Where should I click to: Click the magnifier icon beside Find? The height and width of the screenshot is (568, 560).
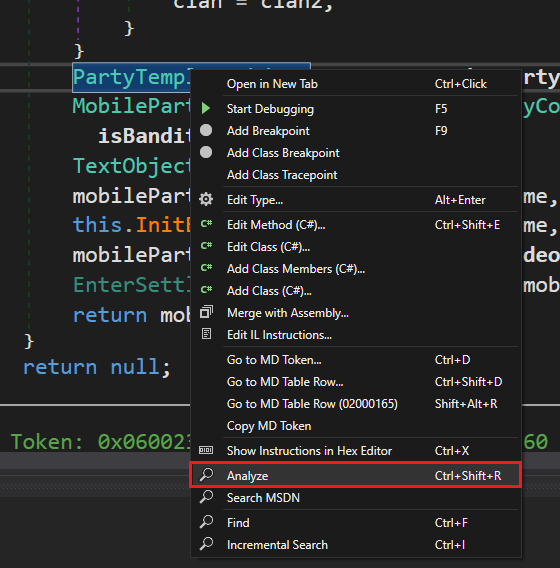(206, 522)
